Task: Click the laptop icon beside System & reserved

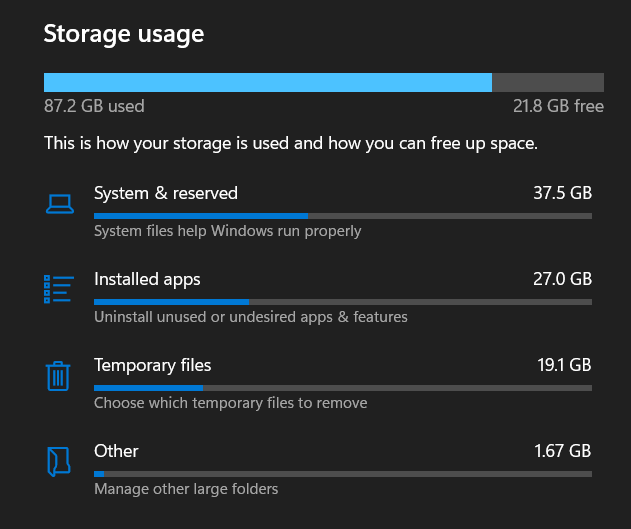Action: (59, 203)
